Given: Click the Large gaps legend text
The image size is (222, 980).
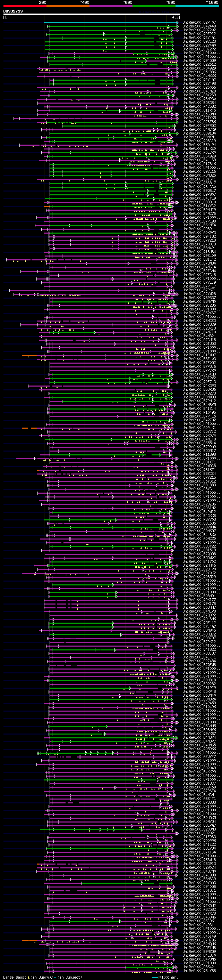Looking at the screenshot, I should pos(15,977).
